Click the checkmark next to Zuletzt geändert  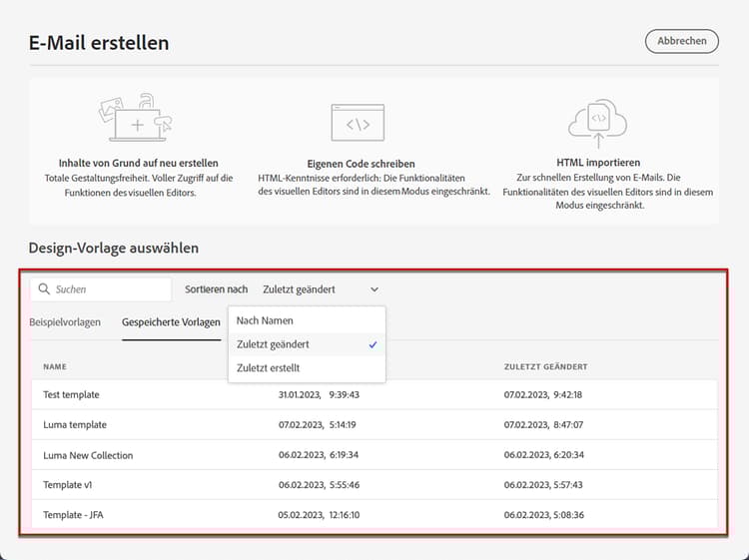point(374,344)
